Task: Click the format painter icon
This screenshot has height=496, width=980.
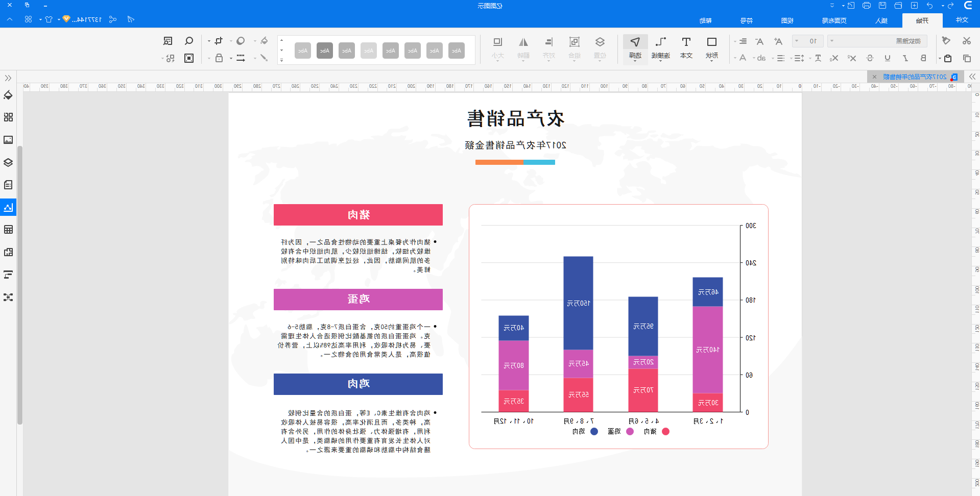Action: pos(946,41)
